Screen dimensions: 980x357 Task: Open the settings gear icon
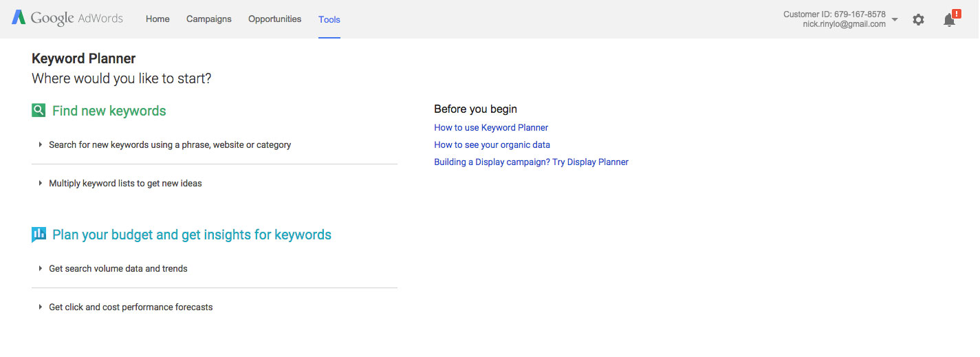point(918,20)
